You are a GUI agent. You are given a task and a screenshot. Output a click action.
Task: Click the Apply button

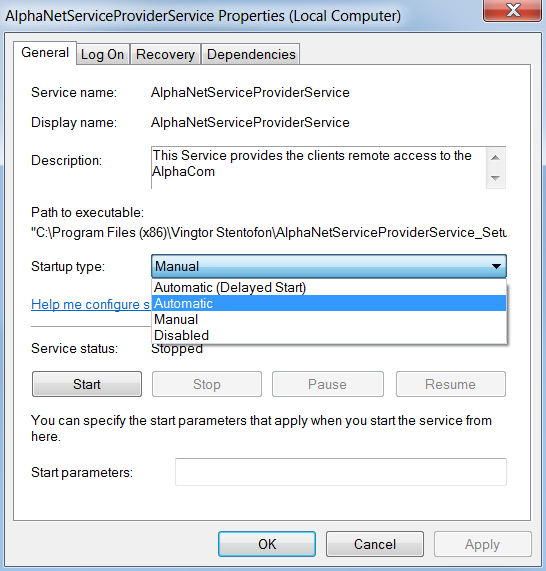point(482,544)
